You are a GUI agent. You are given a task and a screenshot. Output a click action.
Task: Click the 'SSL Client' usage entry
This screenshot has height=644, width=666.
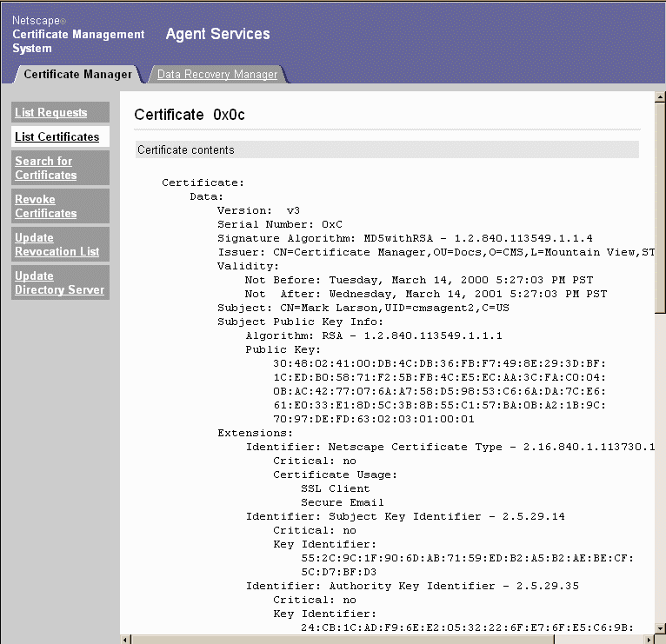click(x=335, y=488)
